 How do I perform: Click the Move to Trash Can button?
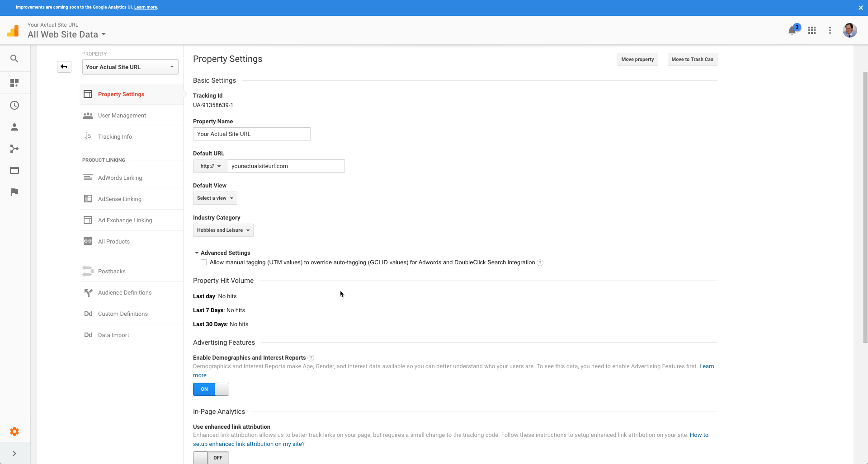coord(692,60)
